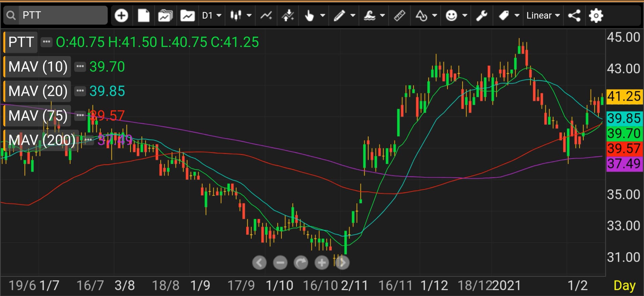Click the MAV (20) indicator label
The image size is (644, 296).
tap(38, 91)
